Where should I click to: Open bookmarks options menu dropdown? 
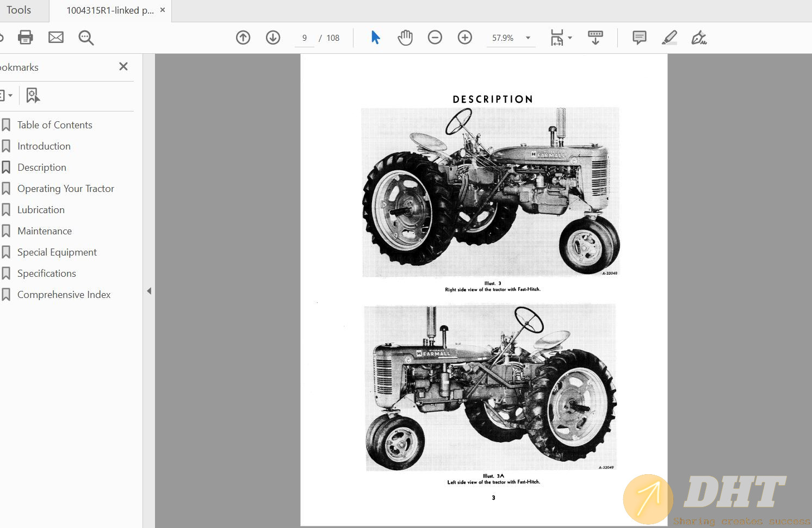(x=7, y=96)
